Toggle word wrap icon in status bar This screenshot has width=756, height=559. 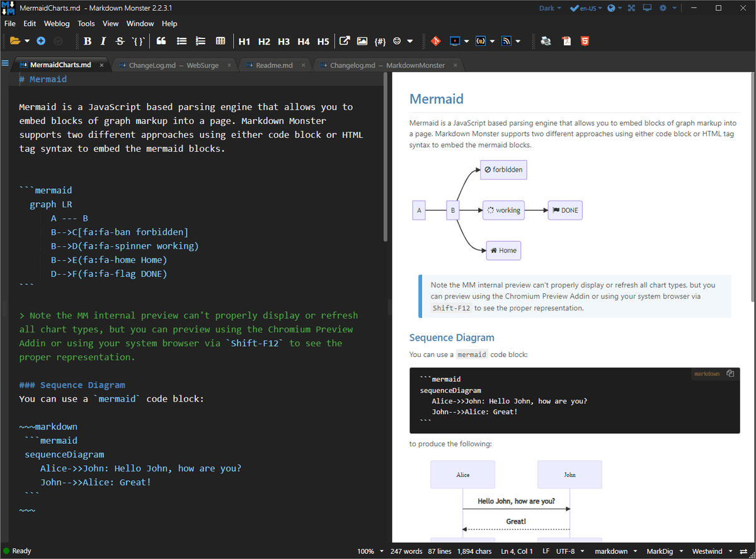click(x=743, y=551)
